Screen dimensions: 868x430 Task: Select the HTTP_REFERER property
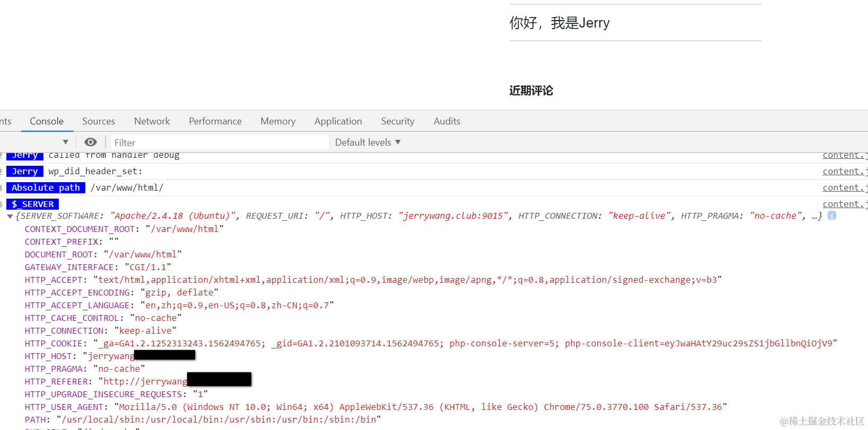[138, 381]
